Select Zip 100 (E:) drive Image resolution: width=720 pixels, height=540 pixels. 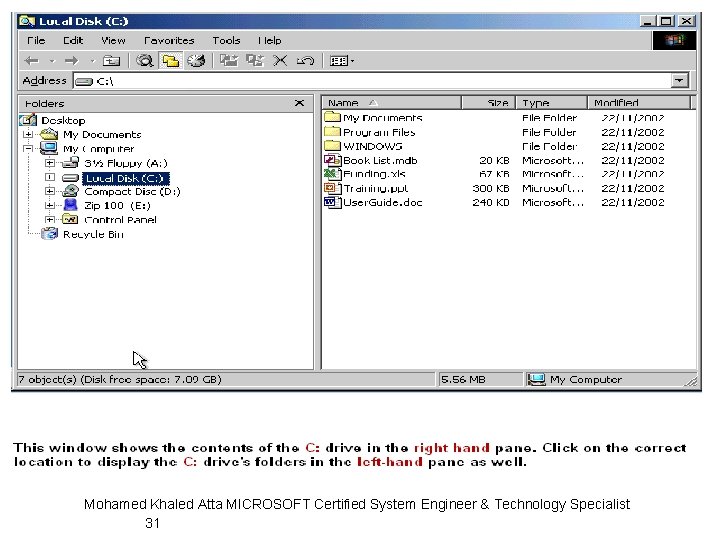point(117,205)
